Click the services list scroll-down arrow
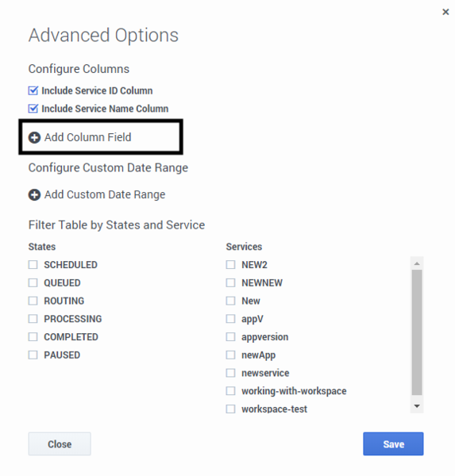The height and width of the screenshot is (476, 455). click(417, 406)
